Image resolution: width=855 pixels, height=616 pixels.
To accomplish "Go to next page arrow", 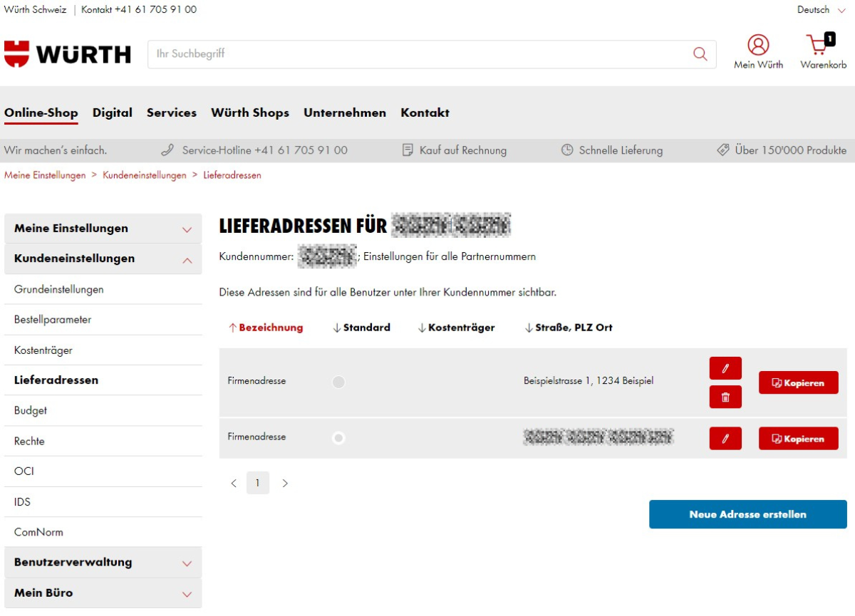I will [x=285, y=483].
